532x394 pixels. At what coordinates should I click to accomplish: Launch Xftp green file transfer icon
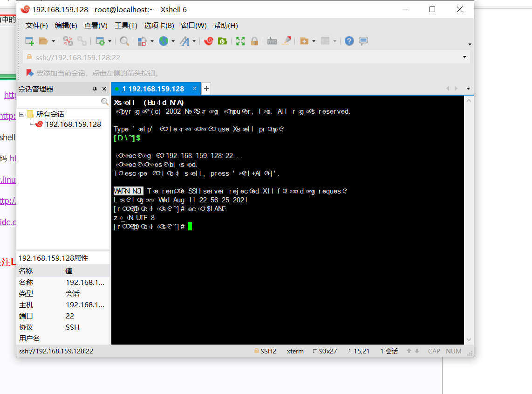[x=223, y=41]
